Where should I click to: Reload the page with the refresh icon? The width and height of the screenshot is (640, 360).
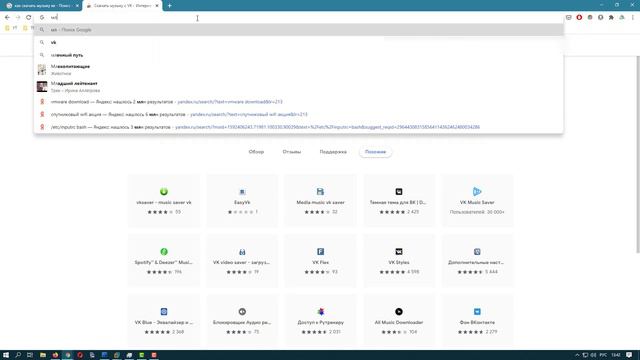pyautogui.click(x=29, y=18)
